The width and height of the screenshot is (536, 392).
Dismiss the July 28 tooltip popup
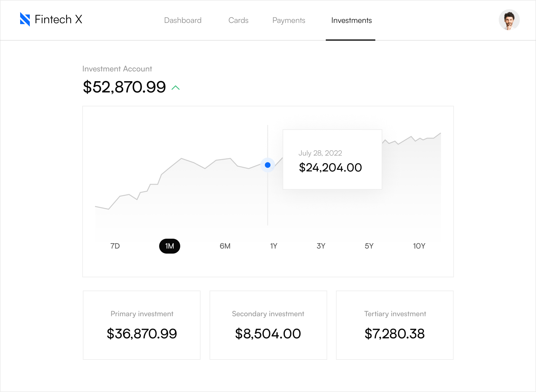coord(332,159)
